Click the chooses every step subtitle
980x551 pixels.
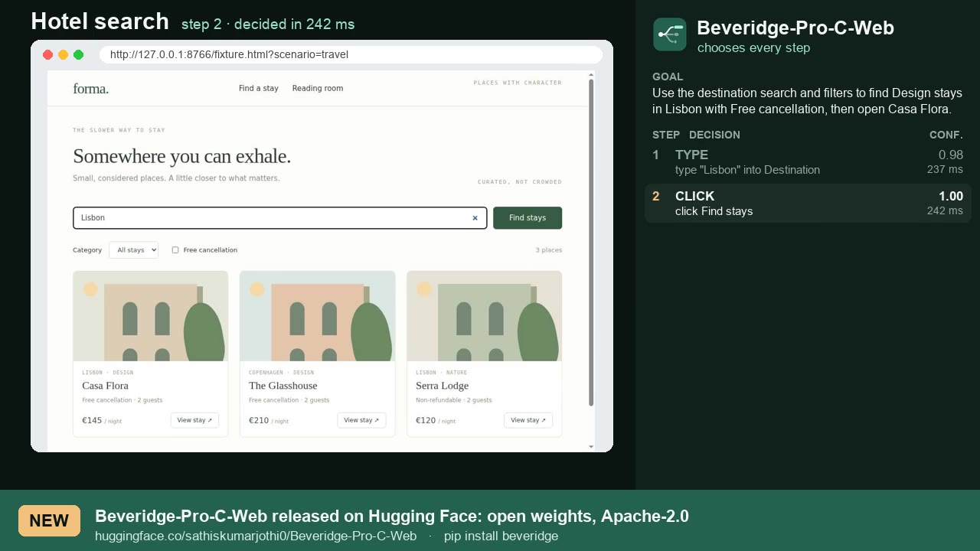pyautogui.click(x=753, y=48)
